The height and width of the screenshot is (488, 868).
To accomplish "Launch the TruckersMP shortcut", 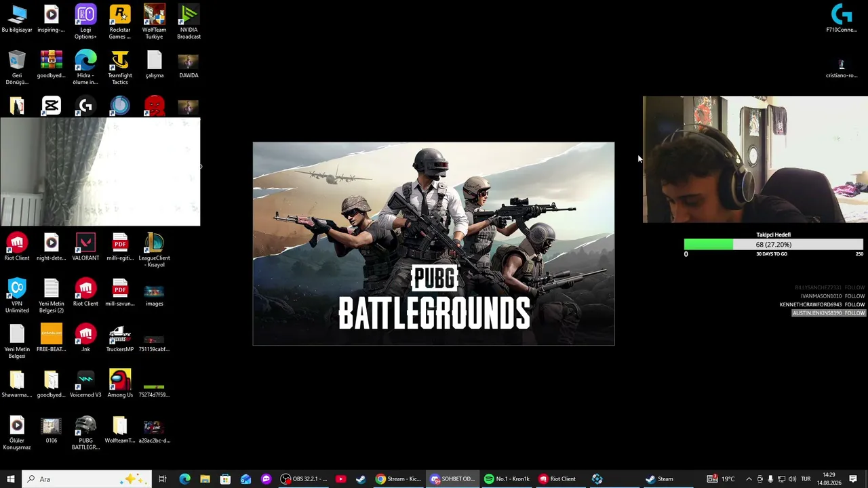I will tap(120, 339).
